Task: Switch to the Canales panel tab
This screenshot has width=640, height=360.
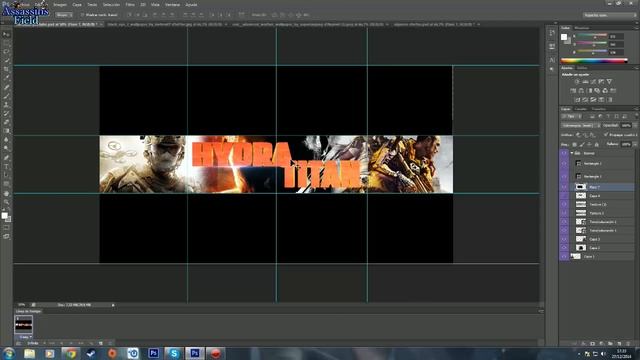Action: [x=580, y=109]
